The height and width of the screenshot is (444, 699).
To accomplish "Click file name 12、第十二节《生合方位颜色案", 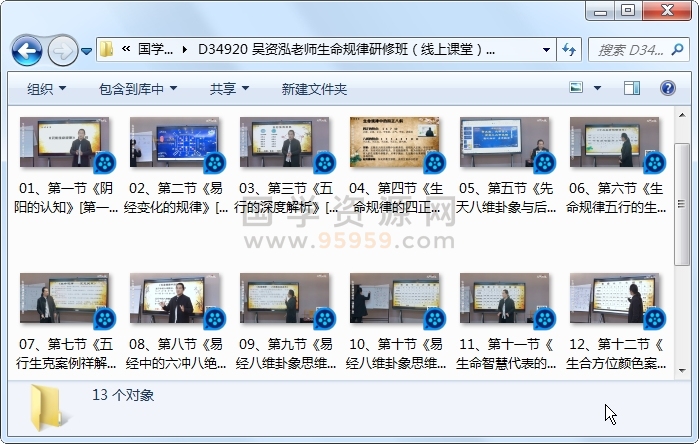I will click(616, 354).
